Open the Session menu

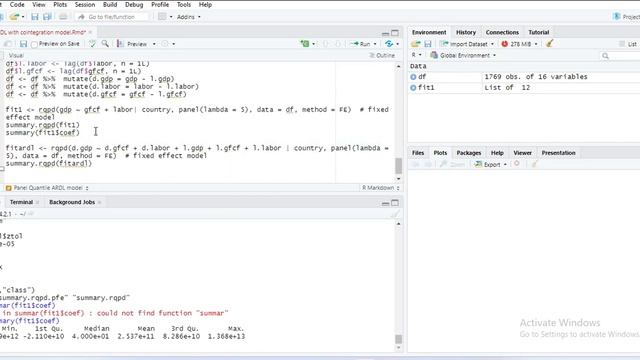coord(84,4)
